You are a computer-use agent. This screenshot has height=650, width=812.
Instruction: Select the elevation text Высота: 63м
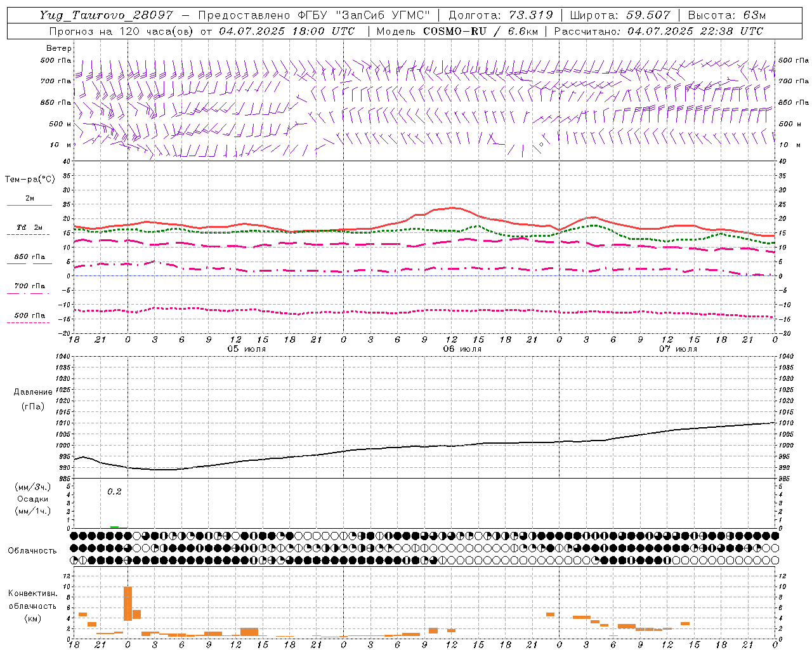[x=727, y=15]
